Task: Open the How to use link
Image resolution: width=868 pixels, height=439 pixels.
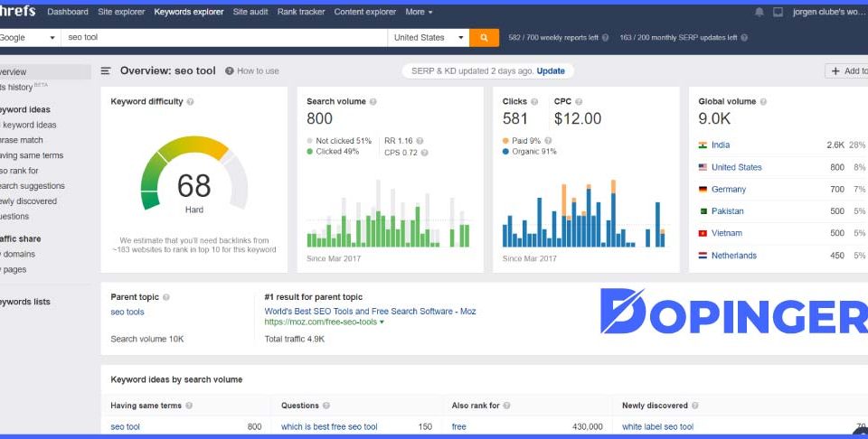Action: [x=258, y=70]
